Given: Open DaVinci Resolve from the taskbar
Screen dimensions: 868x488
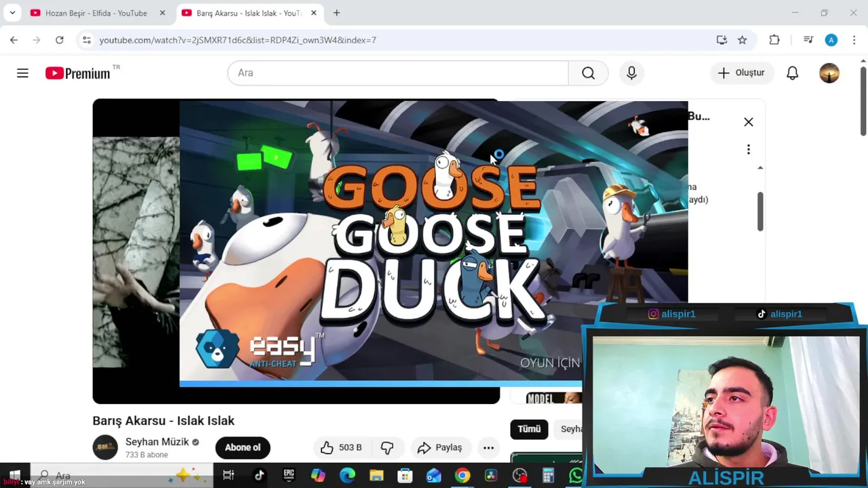Looking at the screenshot, I should (491, 476).
